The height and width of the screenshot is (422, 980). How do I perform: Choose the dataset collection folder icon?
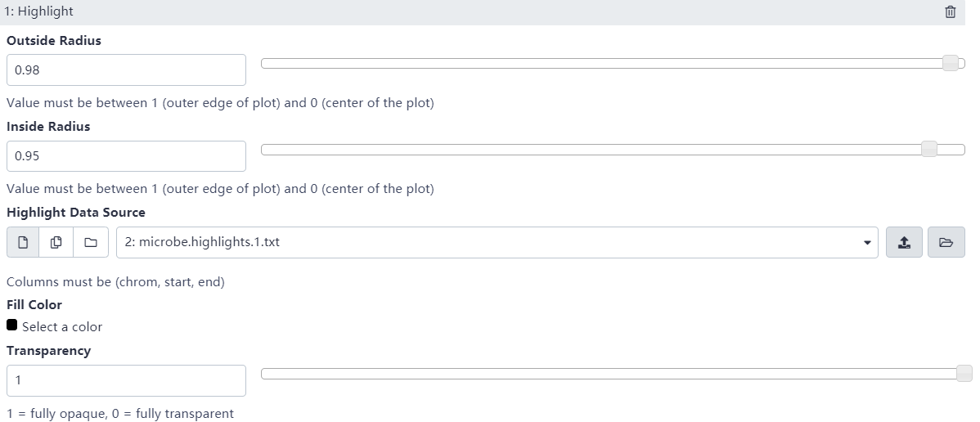tap(90, 242)
